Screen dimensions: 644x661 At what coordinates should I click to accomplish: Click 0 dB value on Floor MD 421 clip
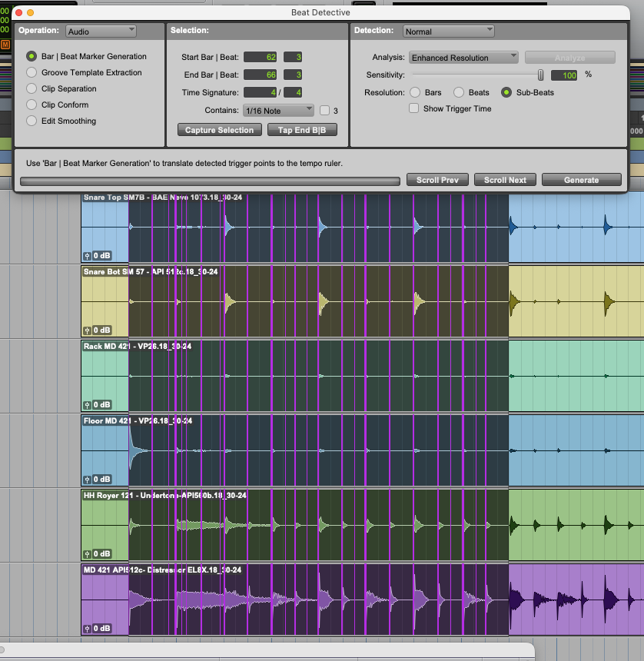click(102, 480)
